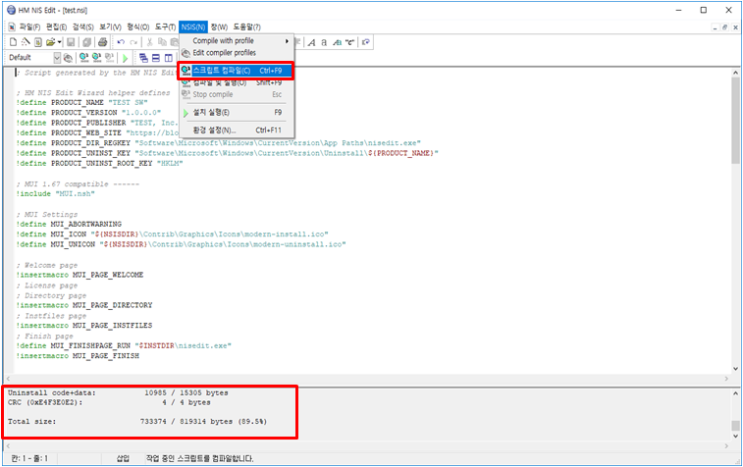Click toolbar Compile and Run icon

(x=97, y=58)
